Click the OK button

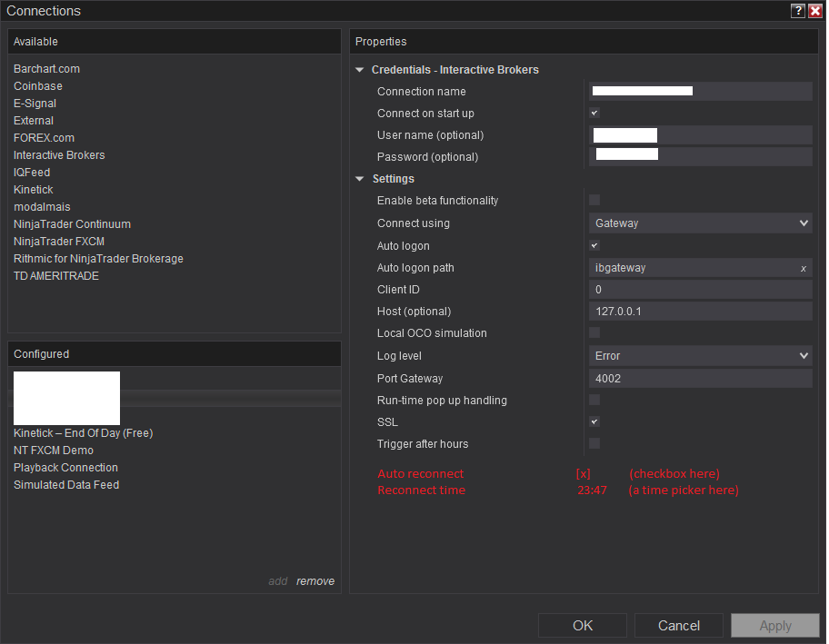click(583, 626)
